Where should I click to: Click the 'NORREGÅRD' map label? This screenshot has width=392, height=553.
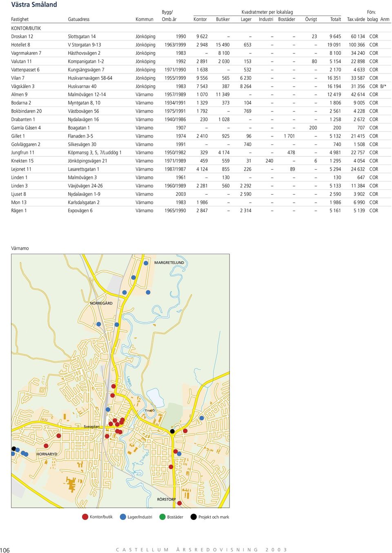point(101,303)
